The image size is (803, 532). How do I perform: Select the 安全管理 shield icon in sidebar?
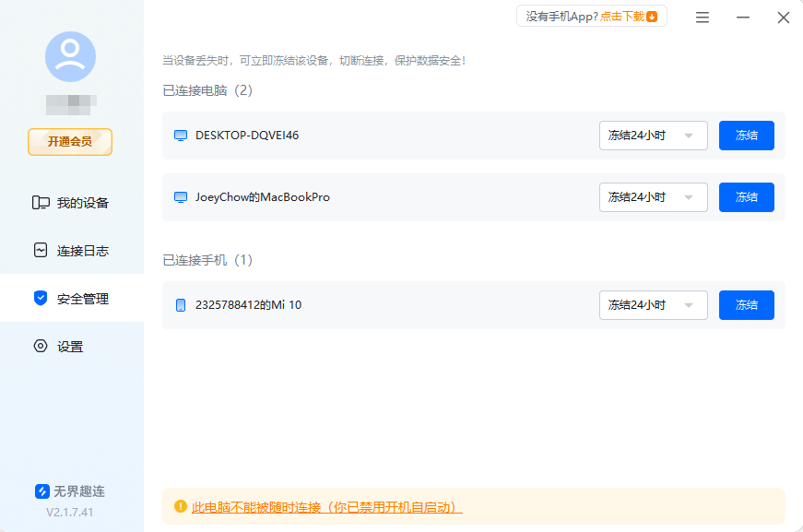(40, 298)
